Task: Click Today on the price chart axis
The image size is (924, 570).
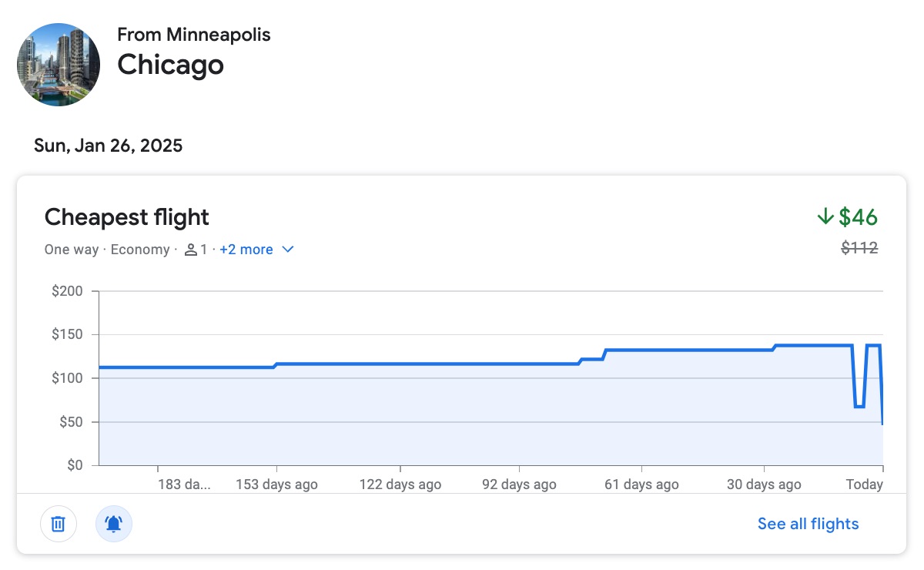Action: click(x=864, y=484)
